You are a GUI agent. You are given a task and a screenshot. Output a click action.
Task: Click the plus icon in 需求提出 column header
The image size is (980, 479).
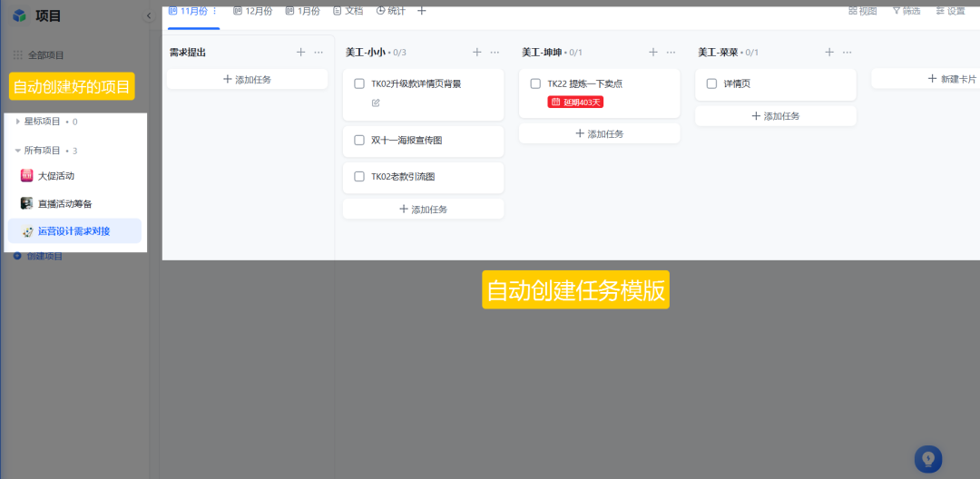(300, 53)
